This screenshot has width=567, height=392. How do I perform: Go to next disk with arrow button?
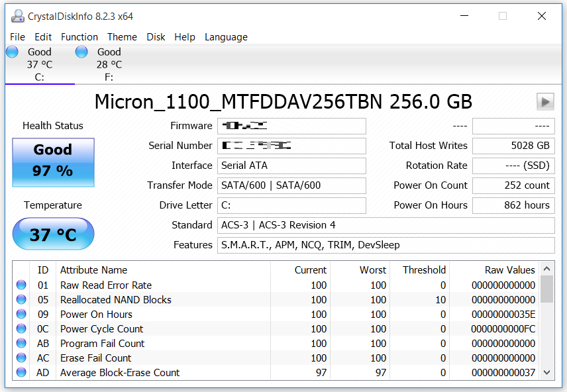coord(545,102)
